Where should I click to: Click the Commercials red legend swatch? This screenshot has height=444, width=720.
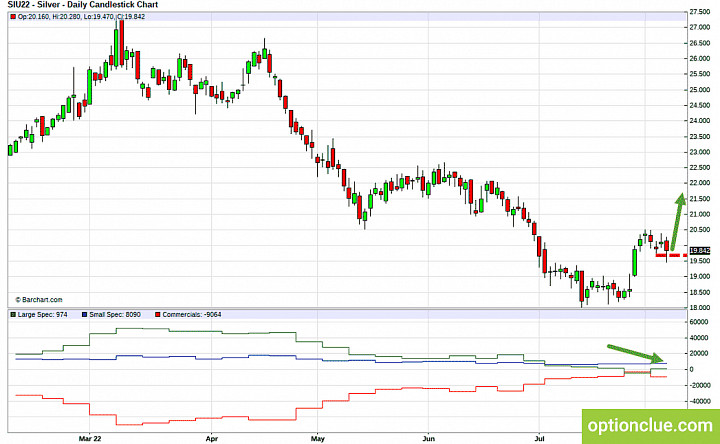tap(158, 315)
